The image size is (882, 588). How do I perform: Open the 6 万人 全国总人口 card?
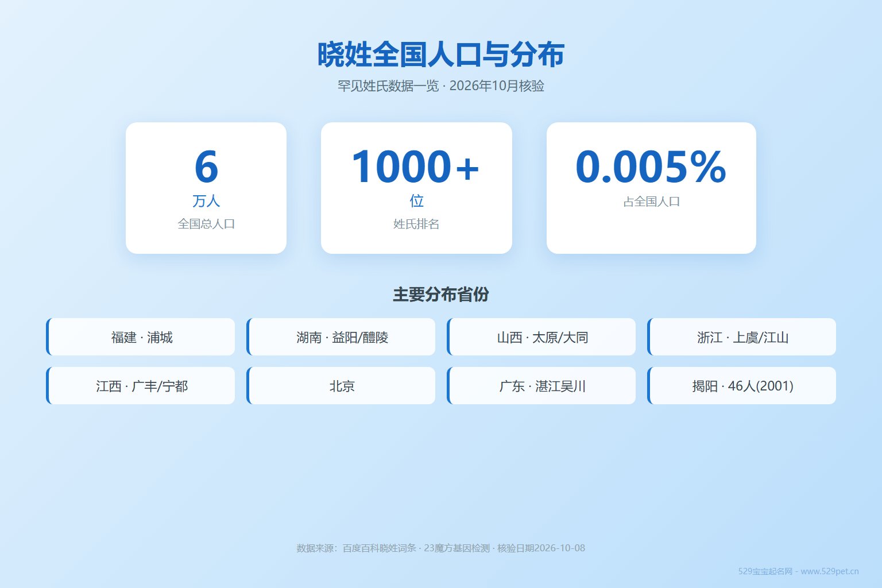click(x=206, y=188)
